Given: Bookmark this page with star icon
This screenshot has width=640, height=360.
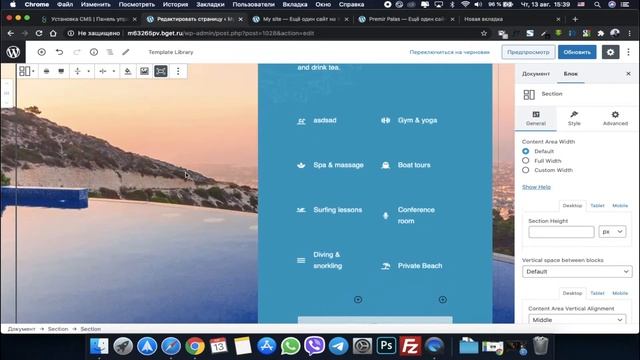Looking at the screenshot, I should (x=484, y=33).
